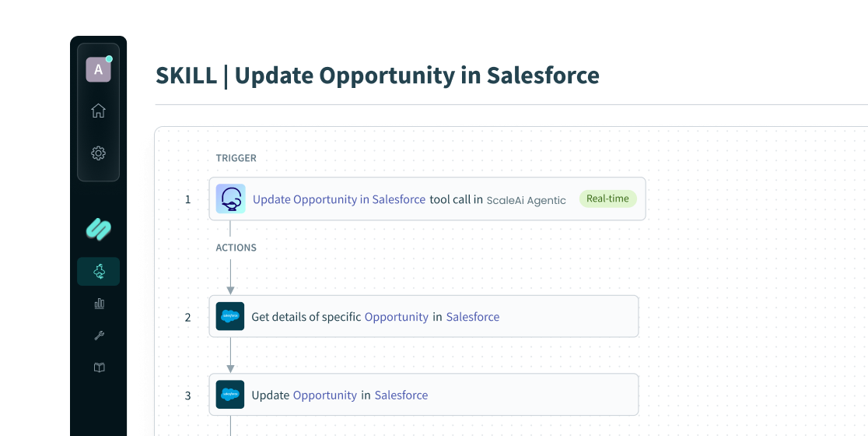Click the Real-time badge on trigger
Screen dimensions: 868x436
pos(607,199)
